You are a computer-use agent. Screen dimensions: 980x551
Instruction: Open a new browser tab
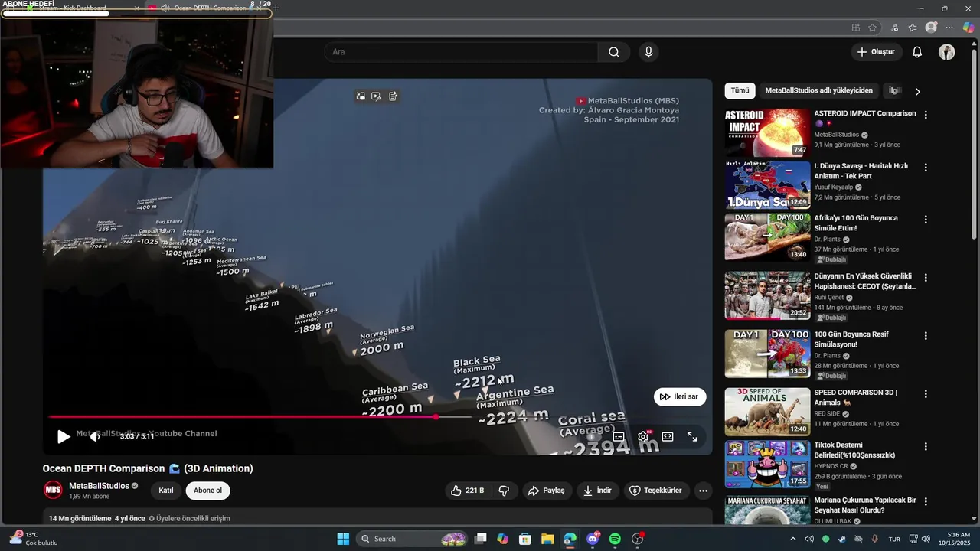(276, 8)
